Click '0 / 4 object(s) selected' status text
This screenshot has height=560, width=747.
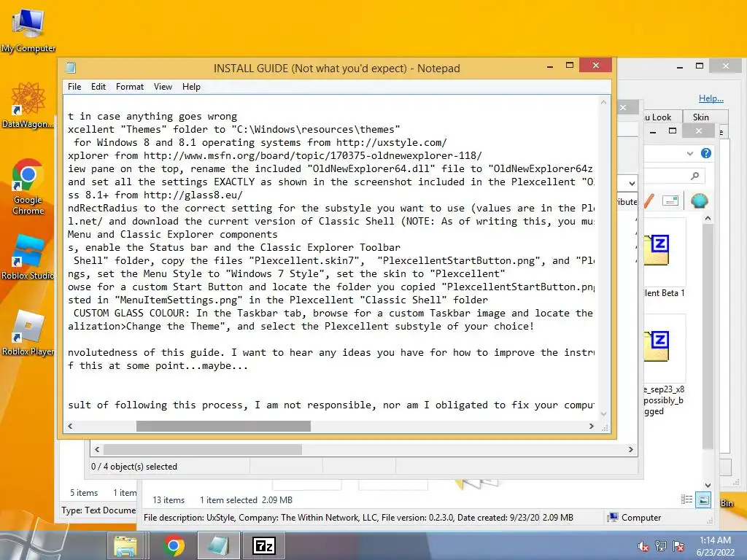(x=134, y=467)
